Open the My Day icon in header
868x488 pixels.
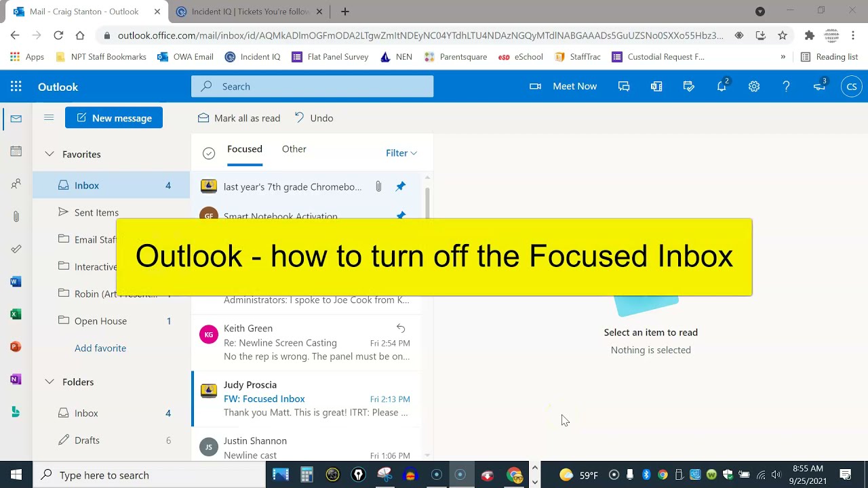pyautogui.click(x=689, y=87)
